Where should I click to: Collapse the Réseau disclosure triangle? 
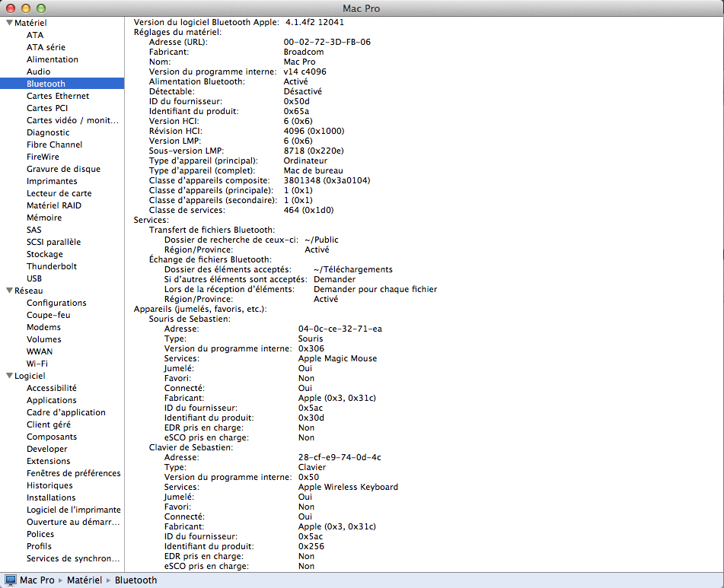pyautogui.click(x=9, y=291)
